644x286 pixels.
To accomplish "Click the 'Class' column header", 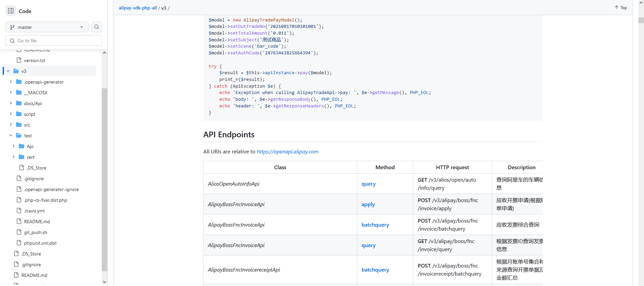I will [x=280, y=167].
